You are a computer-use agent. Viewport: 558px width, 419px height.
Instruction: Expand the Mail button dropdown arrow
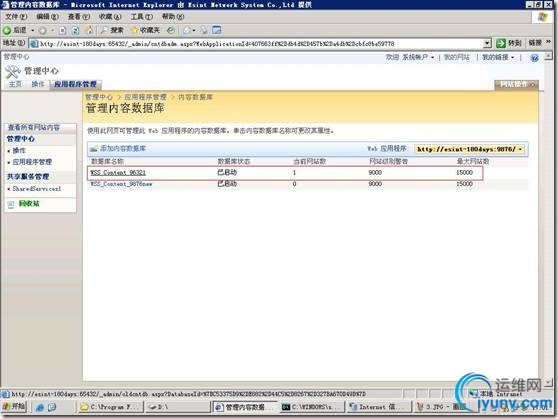[194, 31]
